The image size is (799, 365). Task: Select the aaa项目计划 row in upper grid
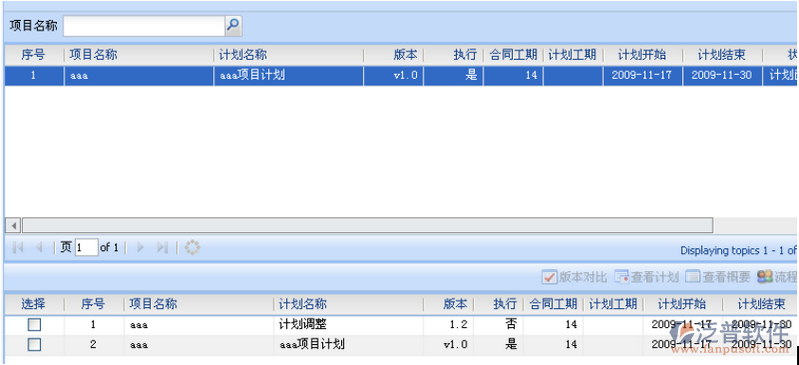pos(401,76)
